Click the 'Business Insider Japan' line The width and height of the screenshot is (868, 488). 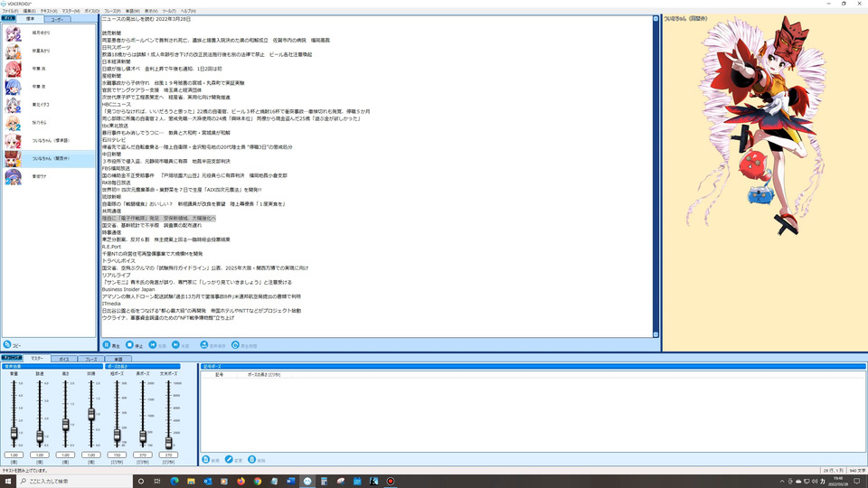click(x=128, y=289)
